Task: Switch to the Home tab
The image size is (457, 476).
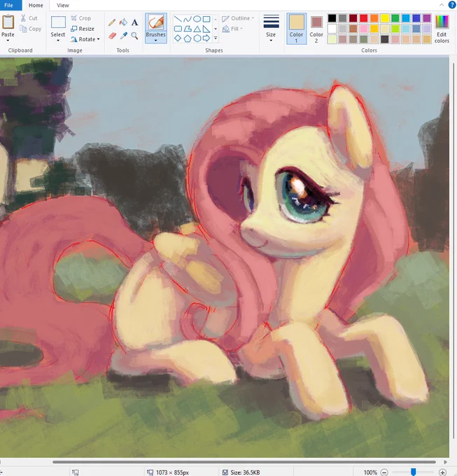Action: 36,5
